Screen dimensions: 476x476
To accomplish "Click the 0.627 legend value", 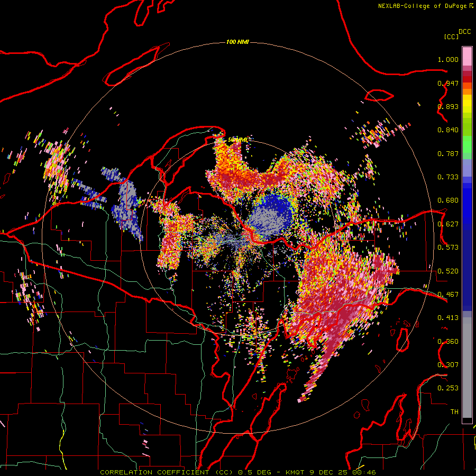I will pyautogui.click(x=448, y=224).
